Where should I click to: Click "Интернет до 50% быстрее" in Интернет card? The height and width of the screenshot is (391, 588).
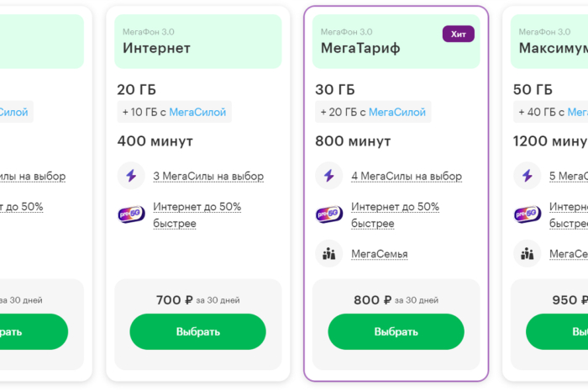click(197, 214)
